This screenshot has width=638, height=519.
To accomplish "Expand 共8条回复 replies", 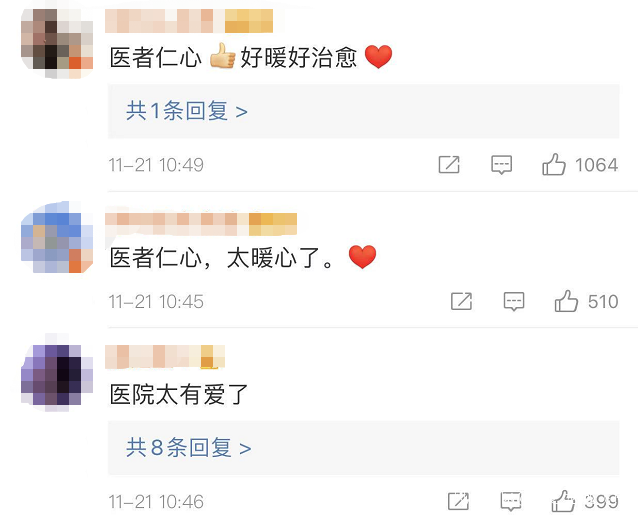I will point(189,447).
